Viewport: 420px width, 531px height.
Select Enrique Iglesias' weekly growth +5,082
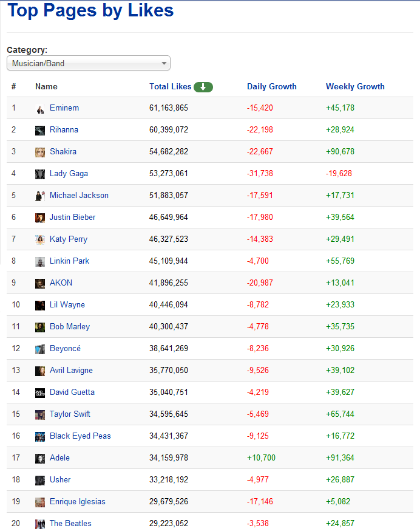(338, 502)
